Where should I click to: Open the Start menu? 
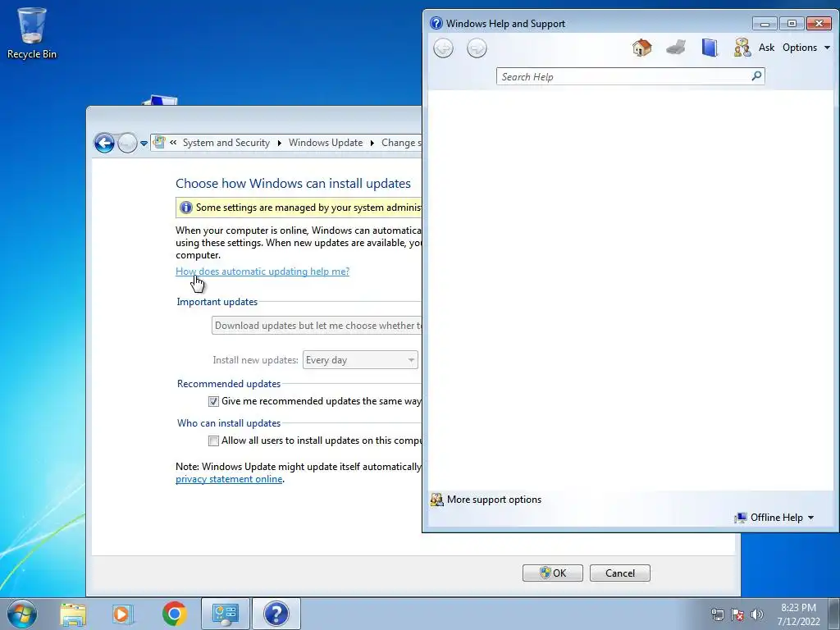pos(22,614)
